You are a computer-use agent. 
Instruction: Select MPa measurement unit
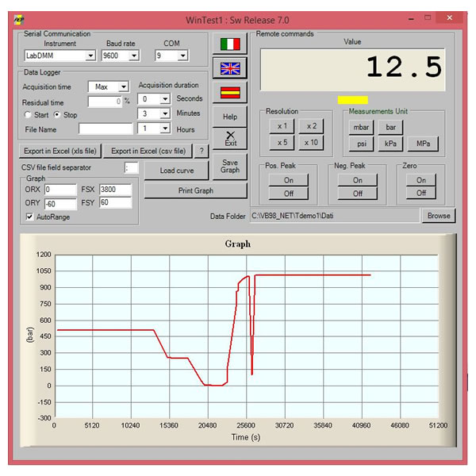423,144
